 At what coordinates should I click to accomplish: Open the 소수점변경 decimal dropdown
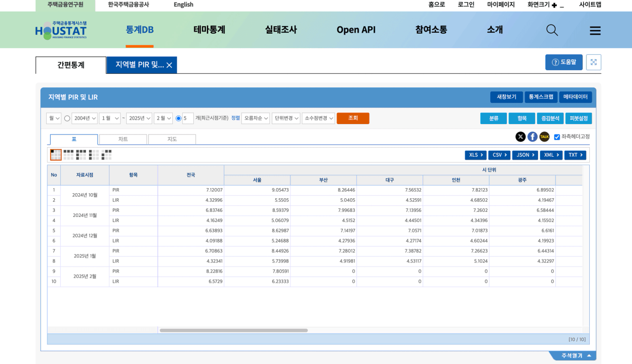click(x=319, y=118)
